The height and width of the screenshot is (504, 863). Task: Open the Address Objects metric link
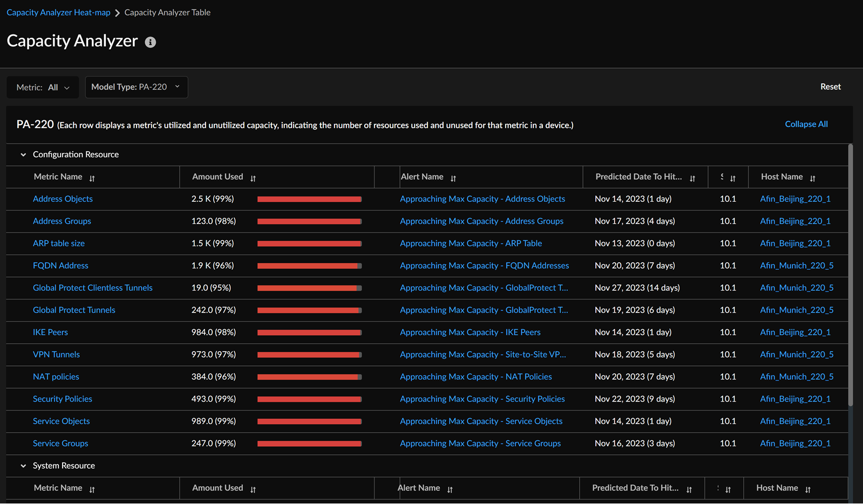click(63, 199)
